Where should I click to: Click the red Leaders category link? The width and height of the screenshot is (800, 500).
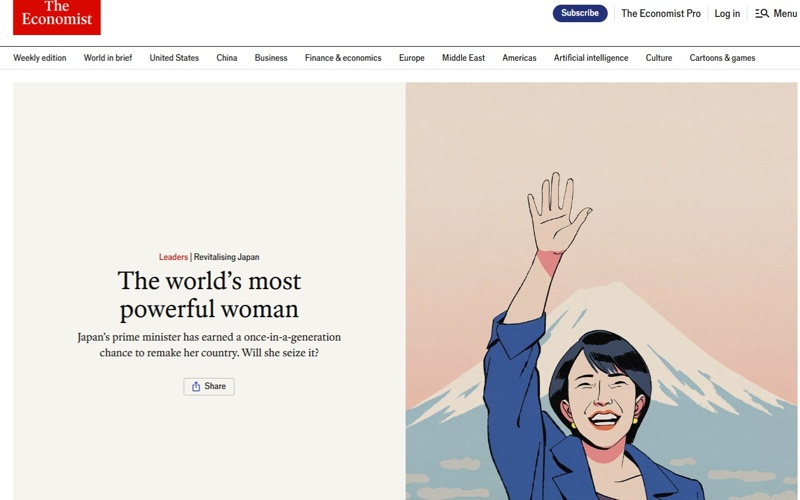pyautogui.click(x=173, y=258)
